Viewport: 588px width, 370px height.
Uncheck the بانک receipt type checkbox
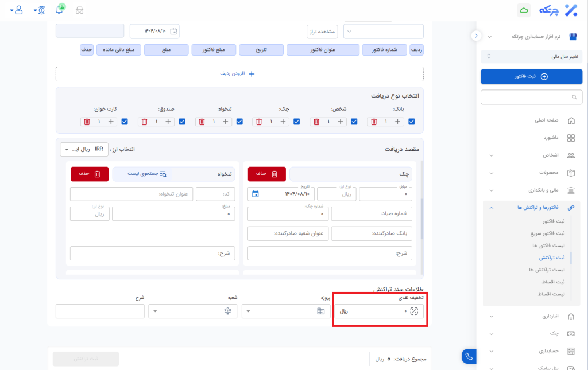[x=411, y=122]
